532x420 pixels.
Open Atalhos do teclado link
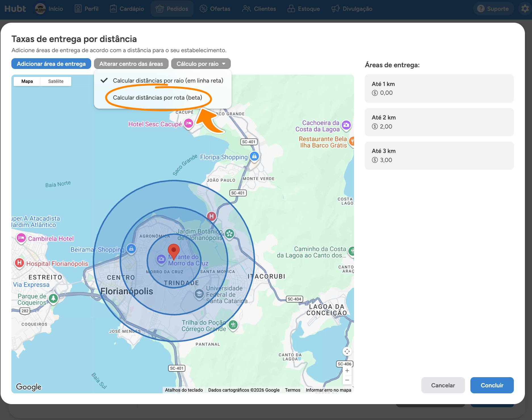(184, 390)
